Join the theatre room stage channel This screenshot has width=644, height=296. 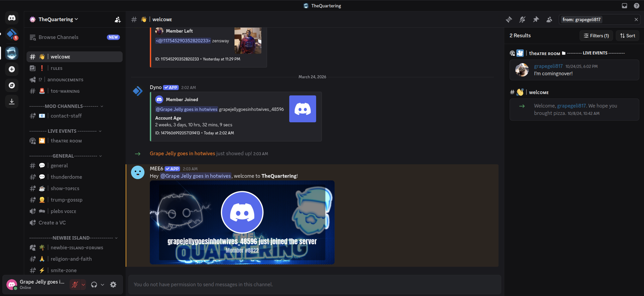tap(75, 141)
